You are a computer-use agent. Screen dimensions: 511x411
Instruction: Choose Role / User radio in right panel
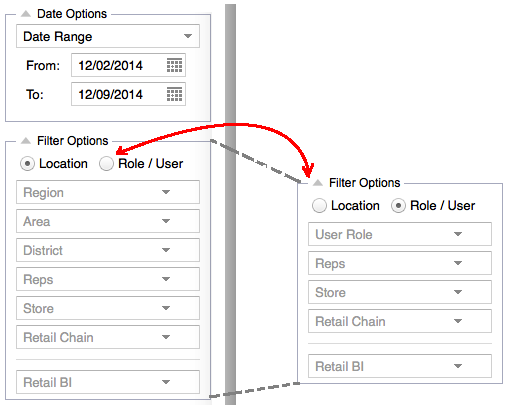[398, 206]
